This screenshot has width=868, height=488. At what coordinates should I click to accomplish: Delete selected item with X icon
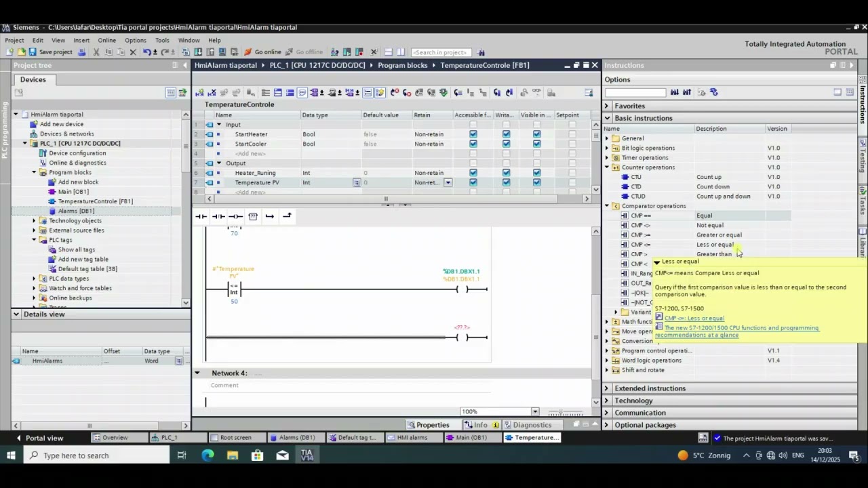tap(133, 52)
